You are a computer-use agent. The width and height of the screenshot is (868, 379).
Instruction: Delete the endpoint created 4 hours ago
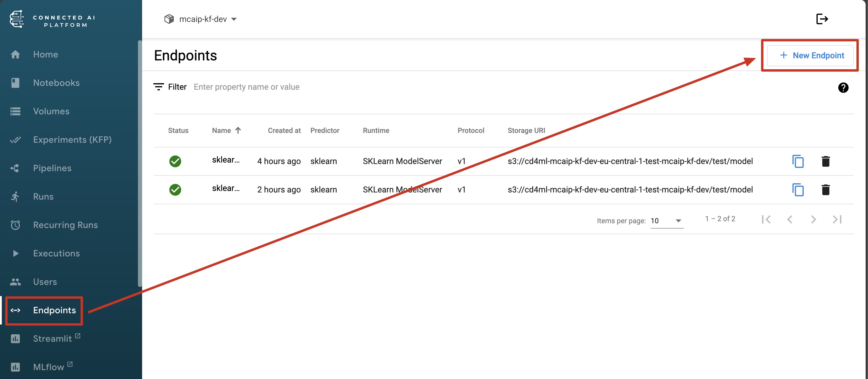[x=826, y=161]
